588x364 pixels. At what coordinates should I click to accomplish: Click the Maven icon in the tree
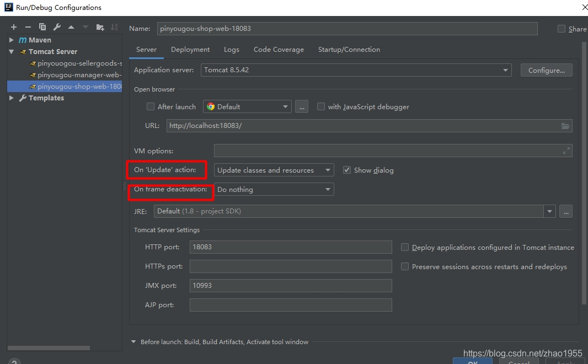[x=23, y=40]
